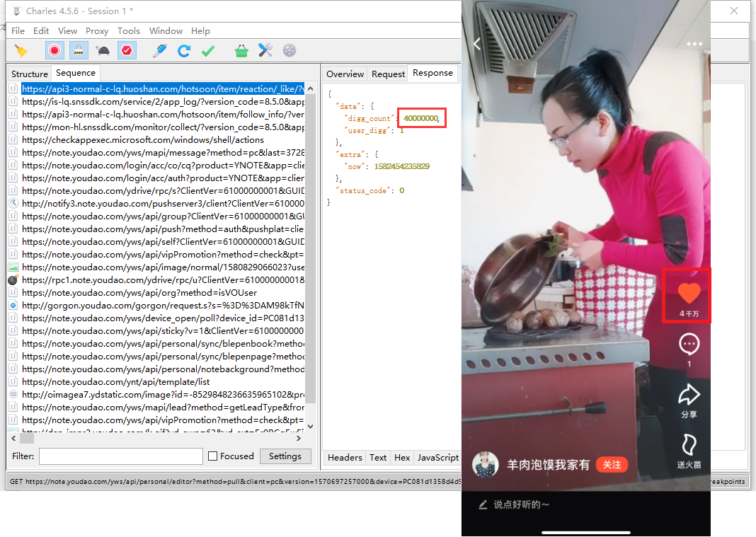Open the View menu
The width and height of the screenshot is (756, 537).
[67, 31]
